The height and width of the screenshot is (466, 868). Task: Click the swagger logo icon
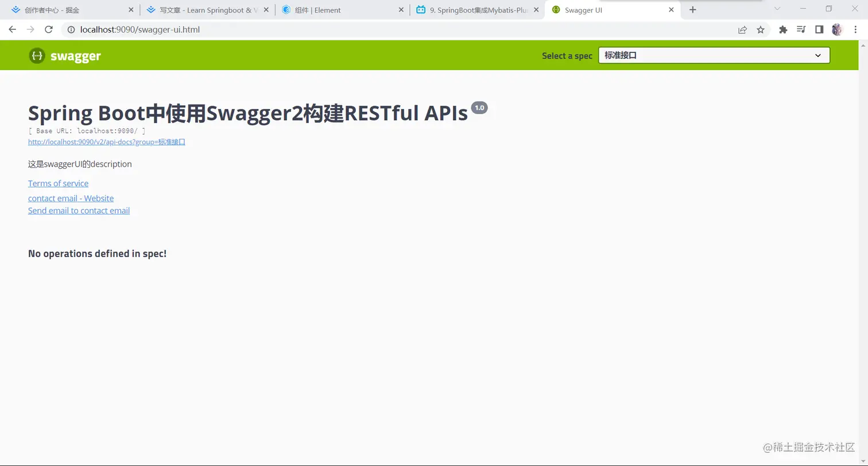tap(36, 56)
